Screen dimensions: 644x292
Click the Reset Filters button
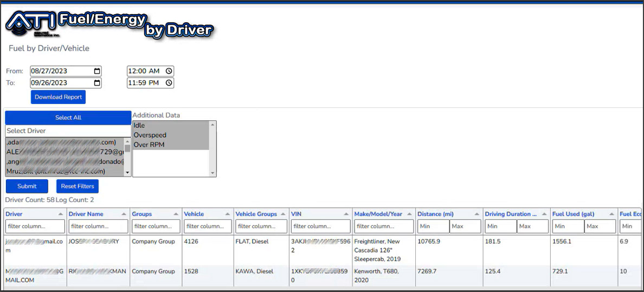click(x=78, y=186)
